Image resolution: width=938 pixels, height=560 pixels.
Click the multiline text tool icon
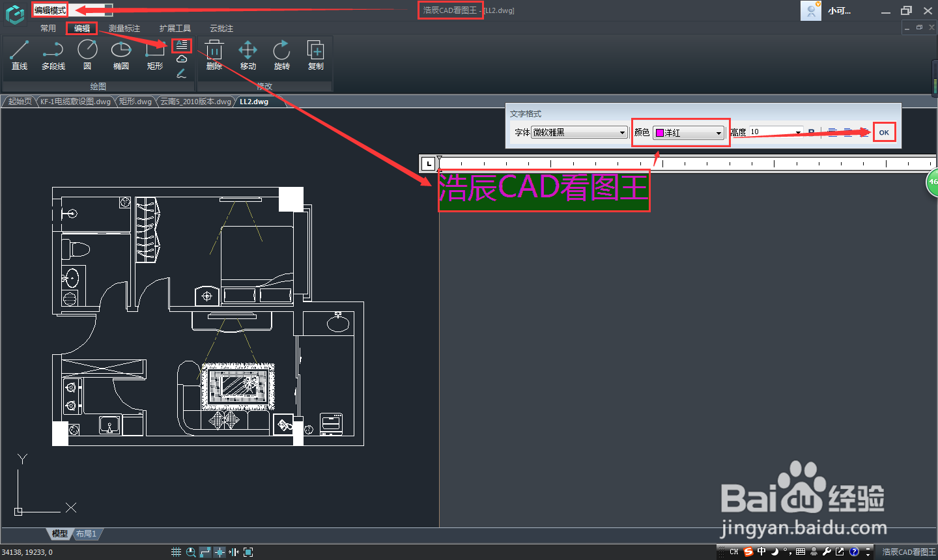[x=182, y=46]
